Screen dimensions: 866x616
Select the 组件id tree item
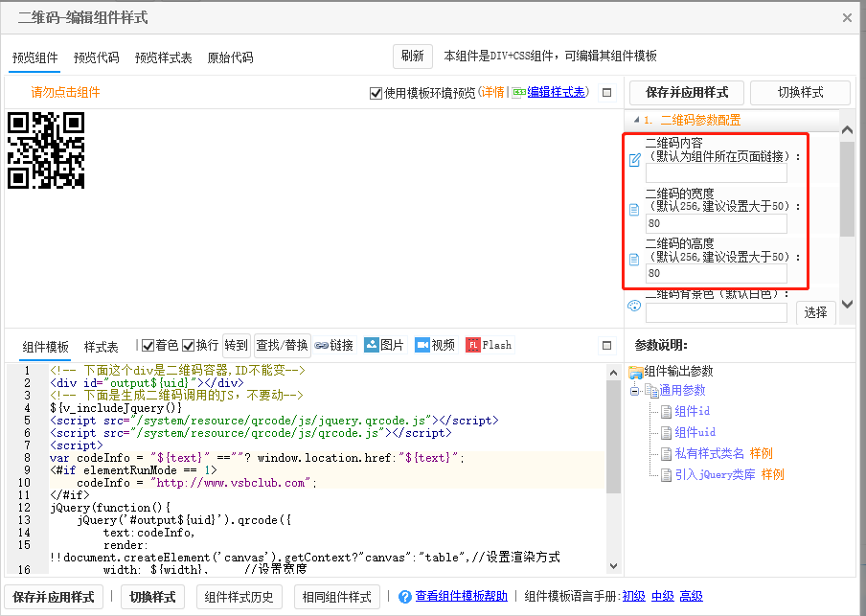pyautogui.click(x=692, y=411)
